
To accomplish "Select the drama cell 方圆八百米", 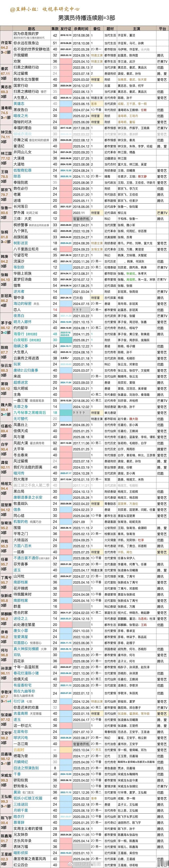I will point(22,546).
